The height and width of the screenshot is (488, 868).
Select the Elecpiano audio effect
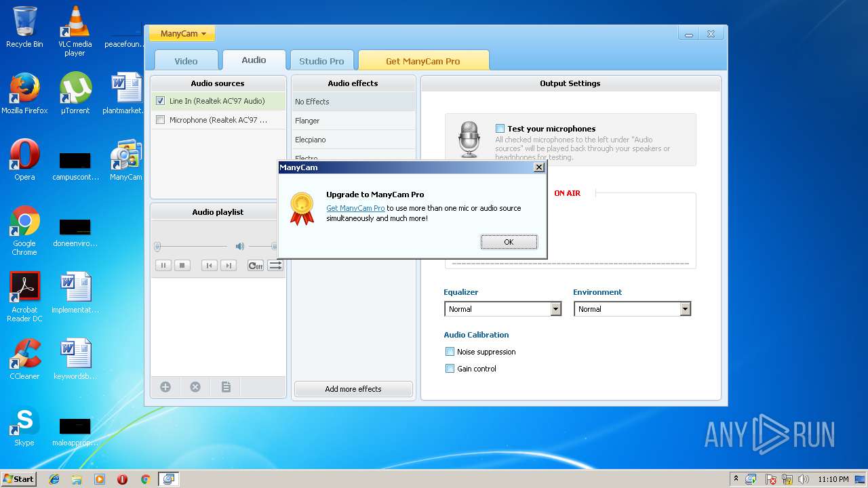[353, 140]
